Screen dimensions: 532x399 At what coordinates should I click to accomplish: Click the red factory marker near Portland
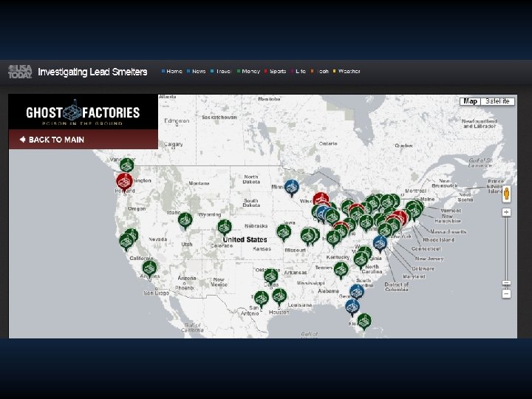coord(125,182)
